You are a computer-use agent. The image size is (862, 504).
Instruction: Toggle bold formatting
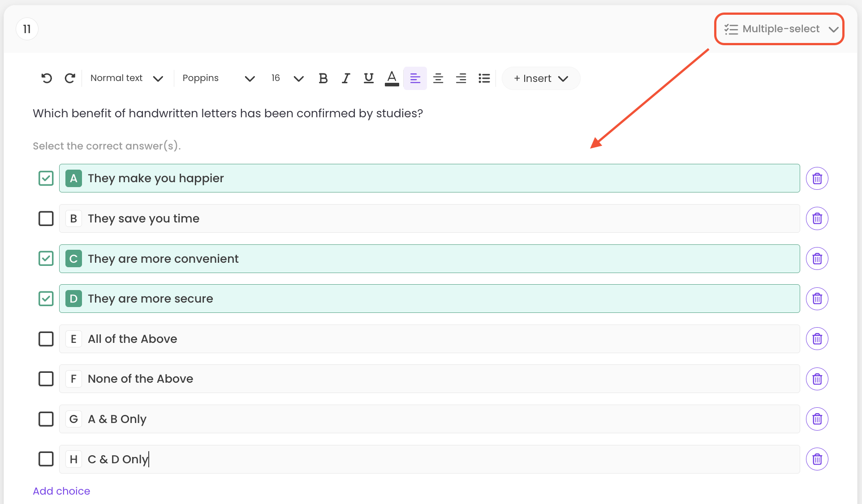pyautogui.click(x=323, y=78)
